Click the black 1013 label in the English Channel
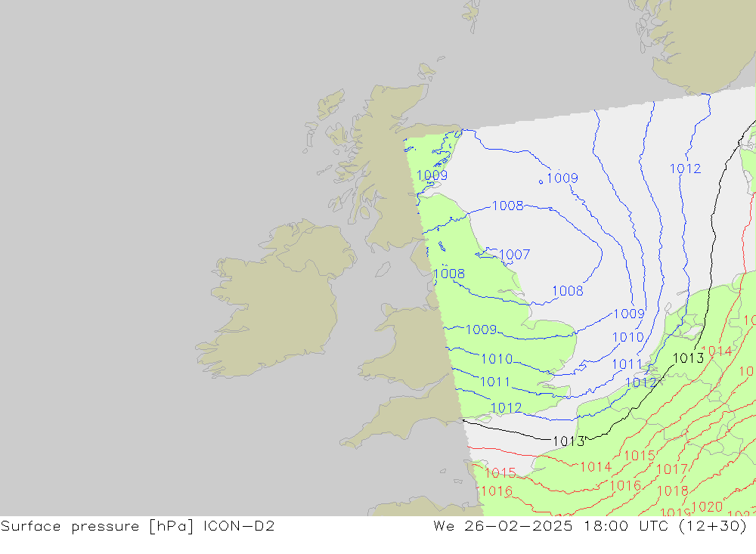The image size is (756, 554). 569,441
